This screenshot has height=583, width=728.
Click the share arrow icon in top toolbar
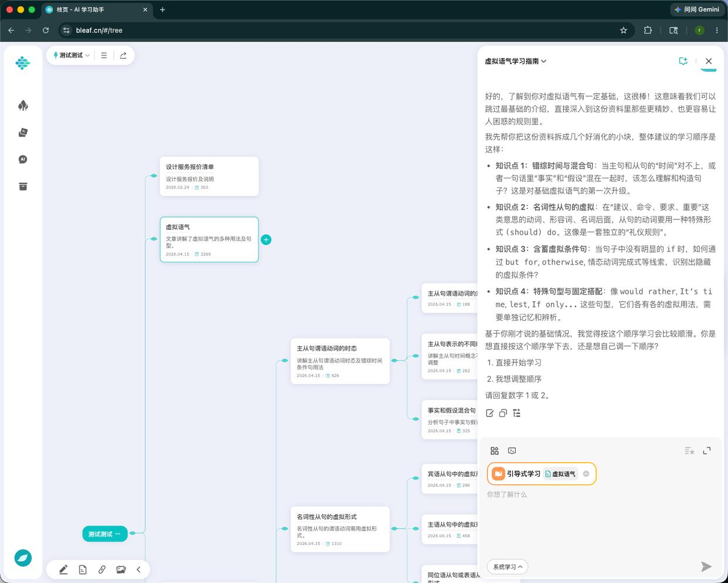123,56
